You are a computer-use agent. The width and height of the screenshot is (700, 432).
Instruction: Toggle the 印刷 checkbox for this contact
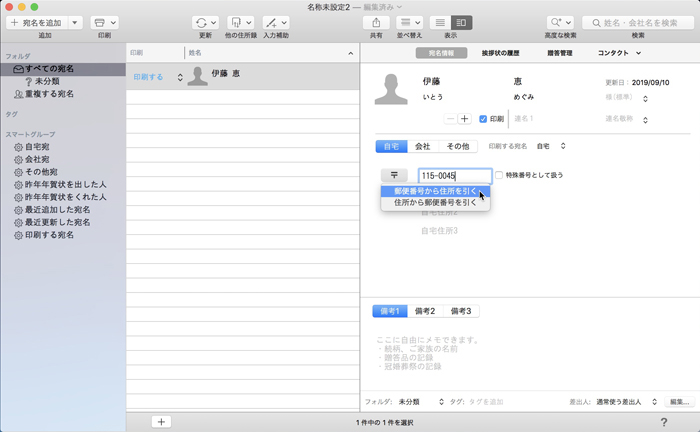point(484,118)
